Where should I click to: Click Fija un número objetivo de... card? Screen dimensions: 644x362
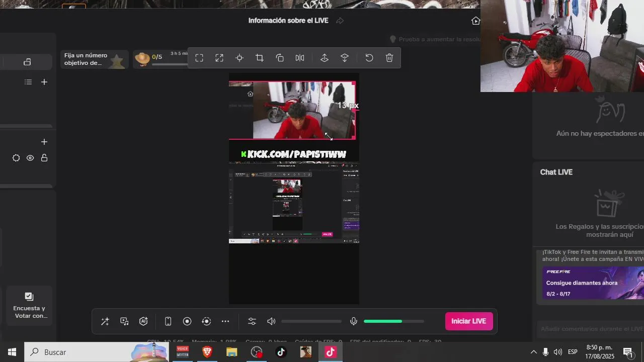pos(94,59)
